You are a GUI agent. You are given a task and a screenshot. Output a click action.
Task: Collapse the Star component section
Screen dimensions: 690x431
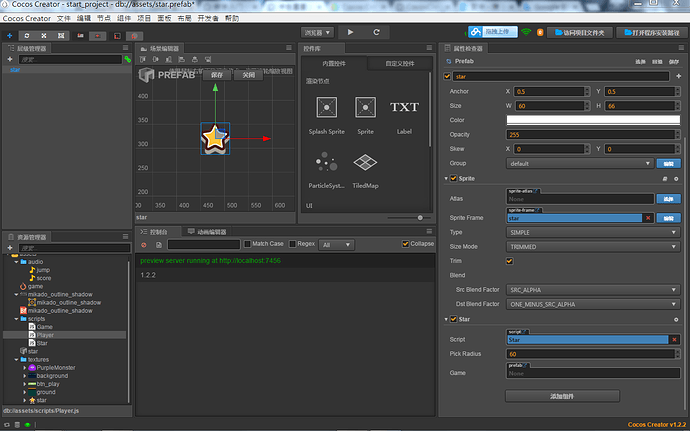[x=446, y=320]
